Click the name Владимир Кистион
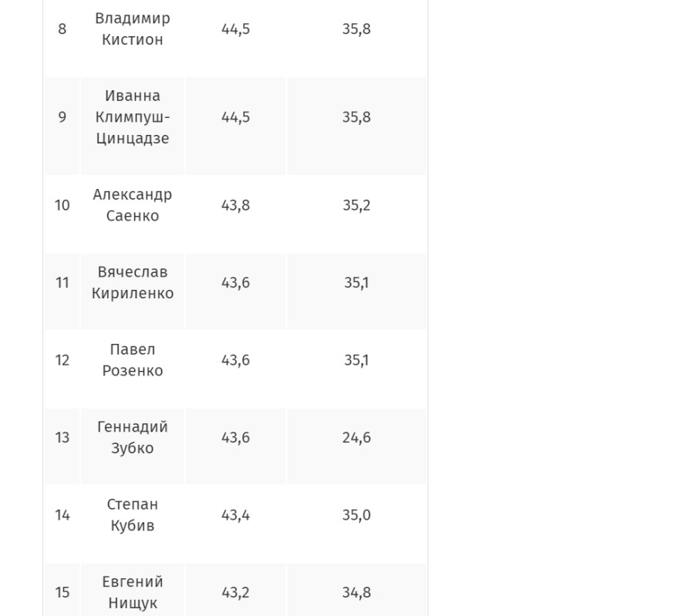Screen dimensions: 694x616 [x=133, y=29]
